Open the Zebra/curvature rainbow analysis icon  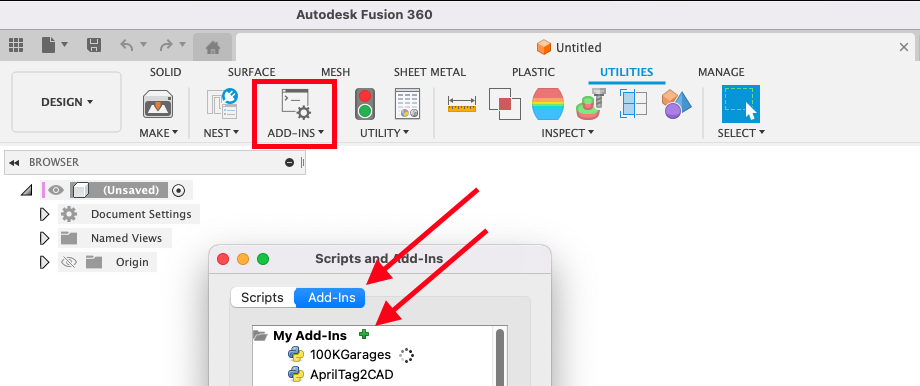pos(548,104)
